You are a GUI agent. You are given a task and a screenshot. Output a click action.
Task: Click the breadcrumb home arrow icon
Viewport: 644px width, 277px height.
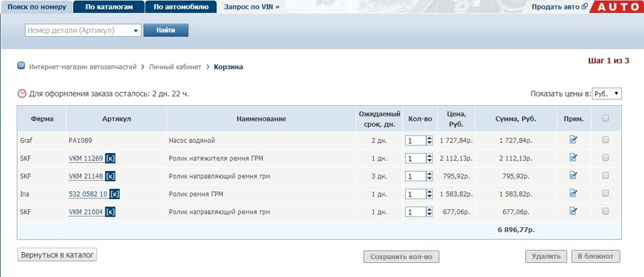[x=21, y=66]
